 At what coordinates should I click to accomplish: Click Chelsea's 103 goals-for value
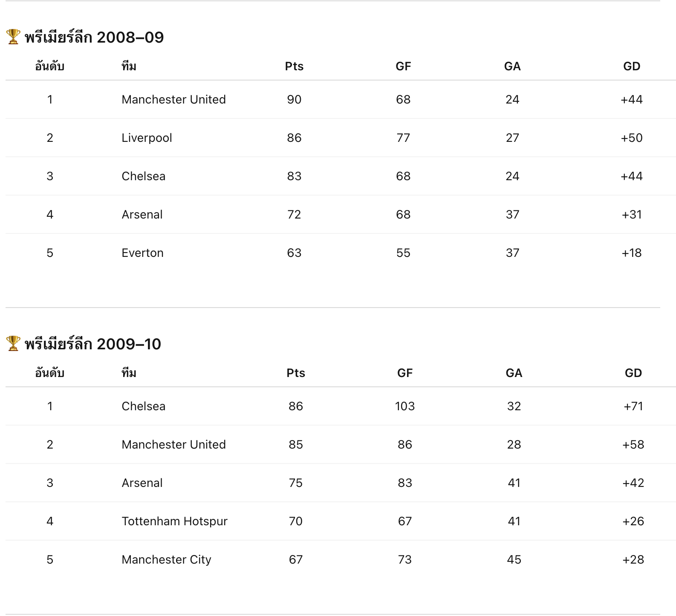pos(404,406)
